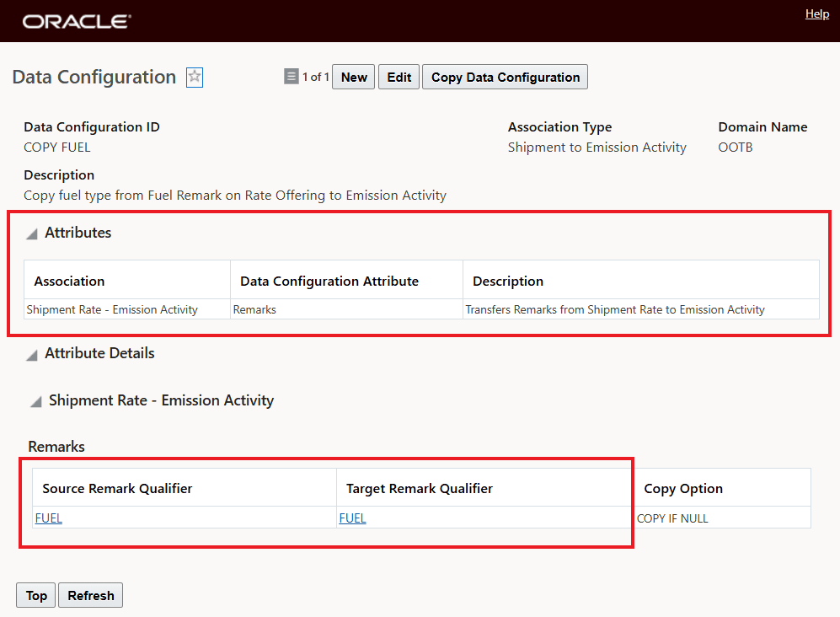Expand the Attribute Details section

click(x=30, y=355)
